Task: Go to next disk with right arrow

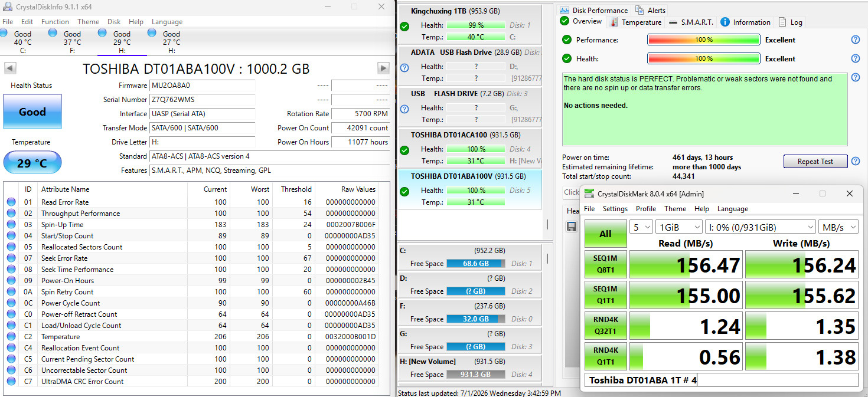Action: (383, 68)
